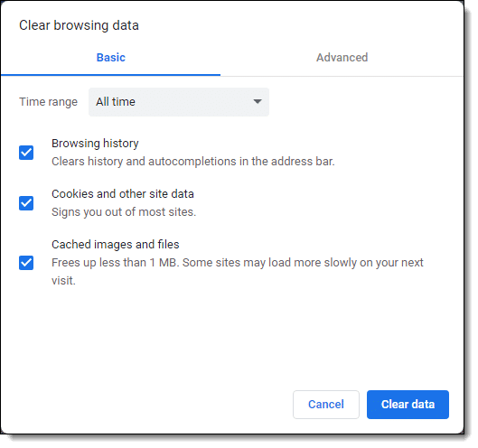Screen dimensions: 478x448
Task: Click the All time text in the selector
Action: click(x=116, y=102)
